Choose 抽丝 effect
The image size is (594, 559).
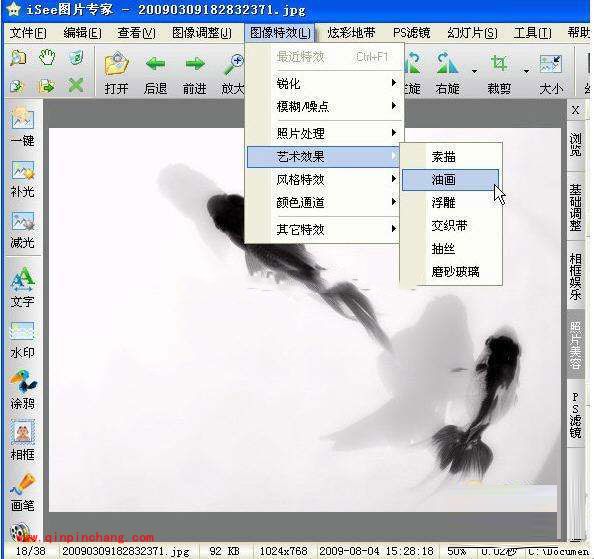[450, 249]
